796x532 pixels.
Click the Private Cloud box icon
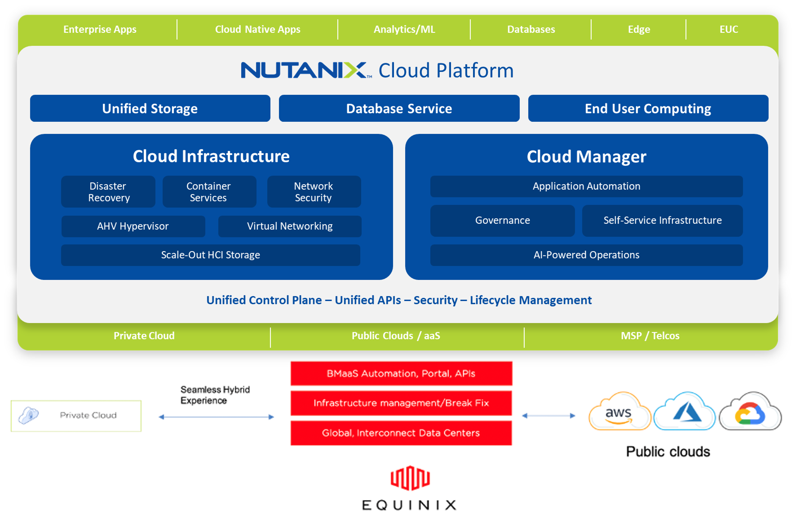(x=29, y=416)
